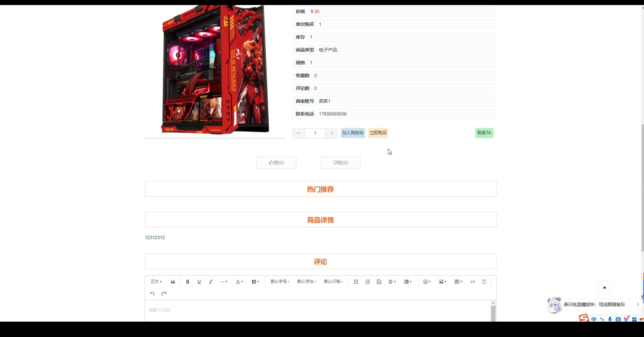Open the emoji picker menu
This screenshot has width=644, height=337.
(427, 282)
